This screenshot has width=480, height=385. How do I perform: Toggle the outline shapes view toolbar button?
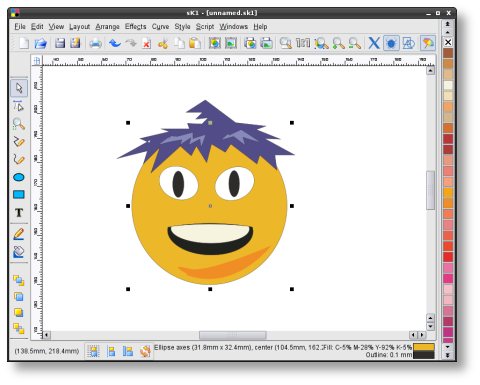click(408, 43)
